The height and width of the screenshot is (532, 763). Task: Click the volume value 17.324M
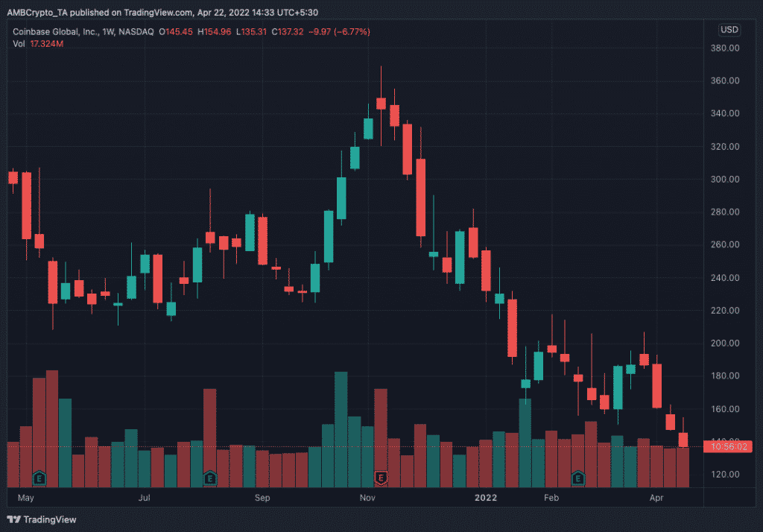pyautogui.click(x=47, y=44)
